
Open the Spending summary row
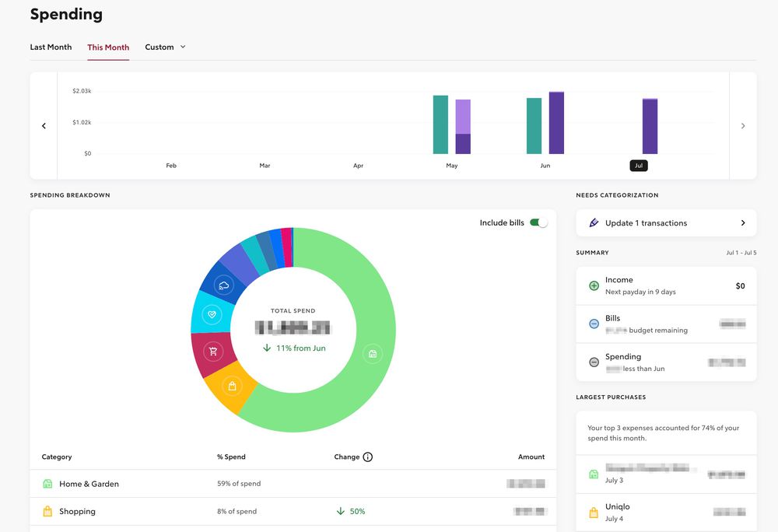(667, 362)
